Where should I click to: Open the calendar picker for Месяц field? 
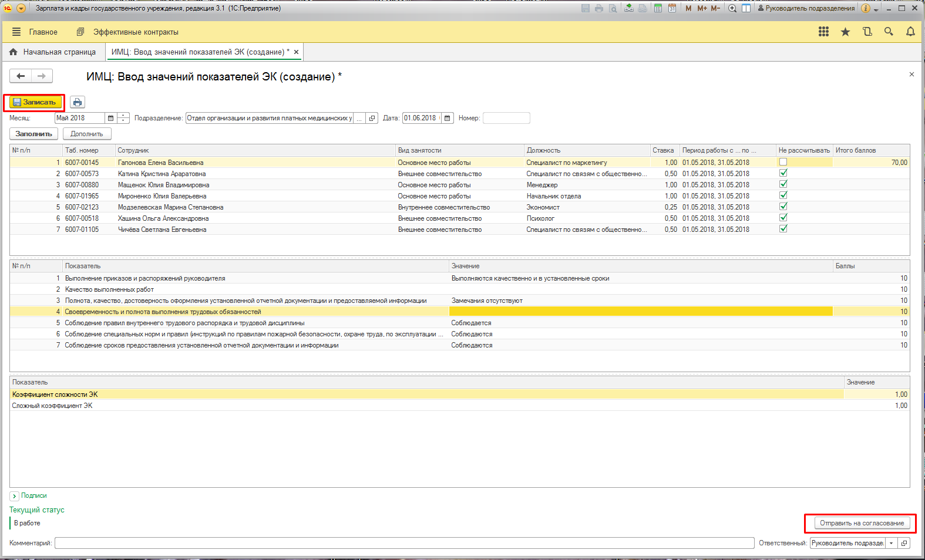(110, 118)
